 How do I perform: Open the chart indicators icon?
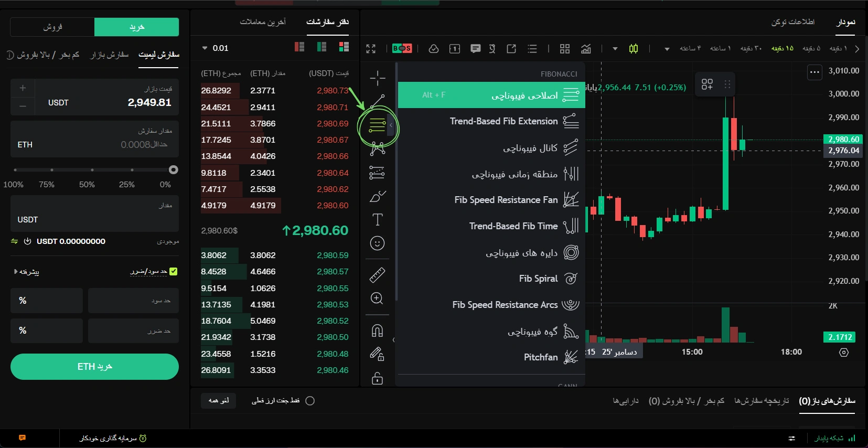586,49
